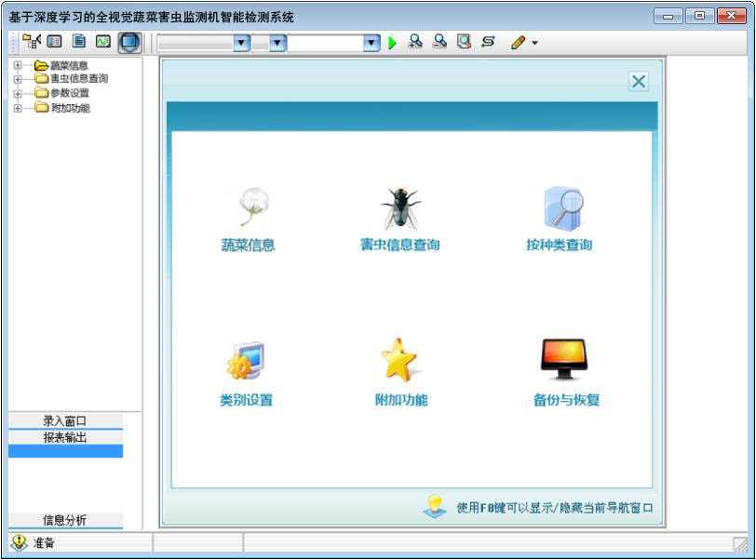
Task: Click the tree structure toolbar icon
Action: coord(32,42)
